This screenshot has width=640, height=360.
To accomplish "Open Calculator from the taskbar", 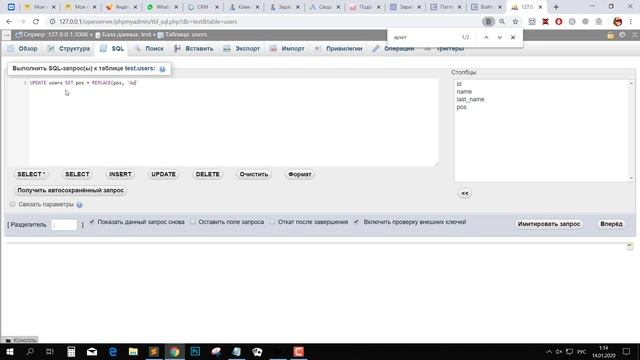I will 71,352.
